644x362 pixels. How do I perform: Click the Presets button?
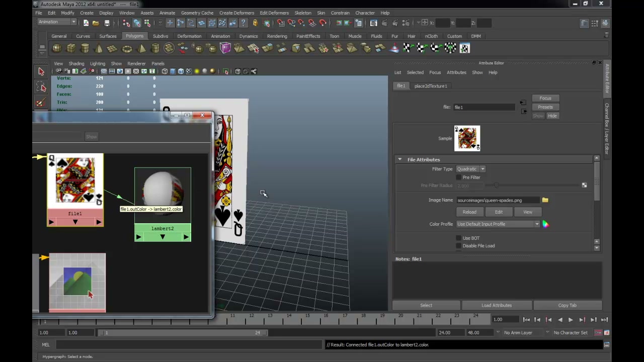545,107
